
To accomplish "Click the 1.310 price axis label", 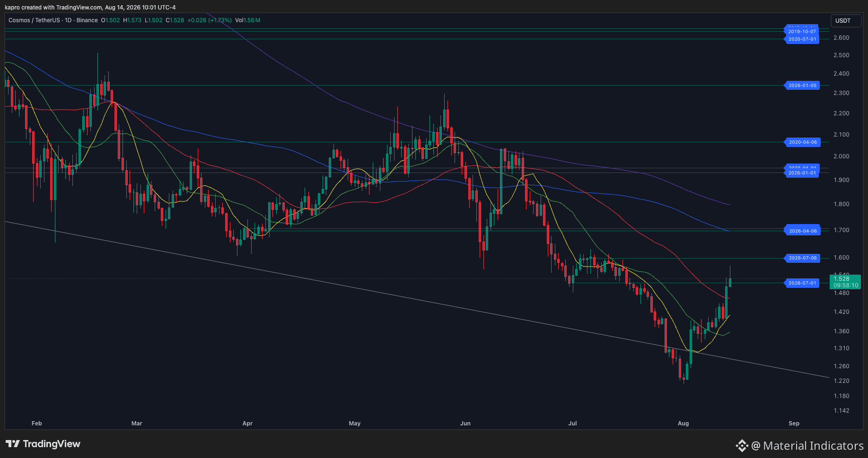I will 841,348.
